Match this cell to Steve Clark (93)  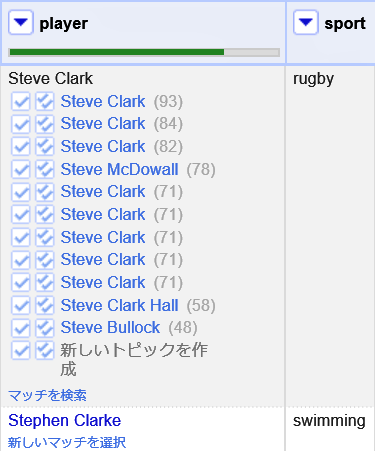click(x=21, y=101)
